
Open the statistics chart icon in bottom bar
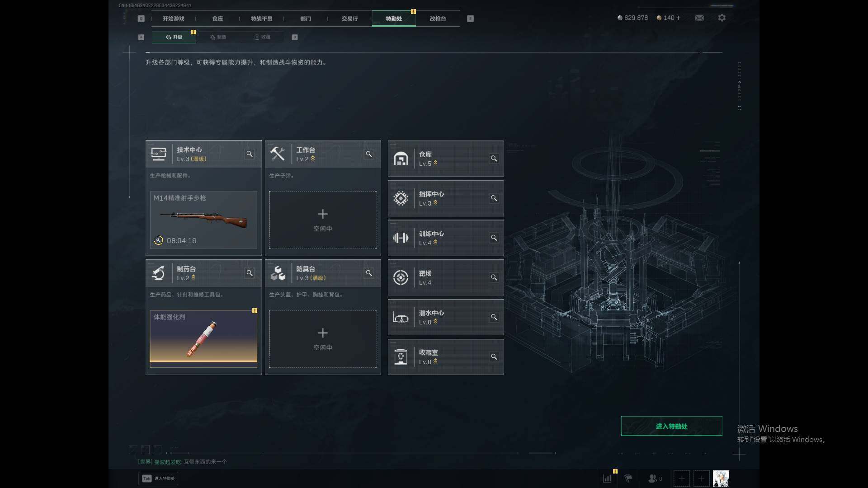point(607,478)
